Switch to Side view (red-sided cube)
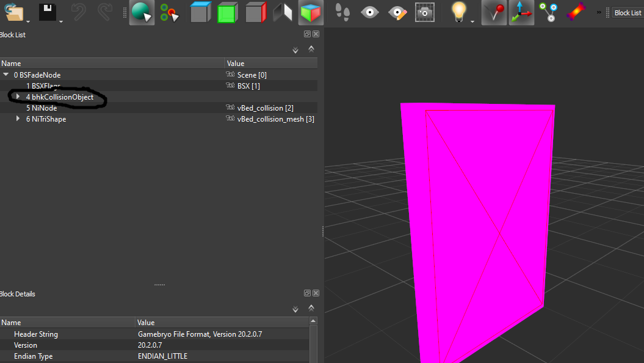 pyautogui.click(x=256, y=12)
